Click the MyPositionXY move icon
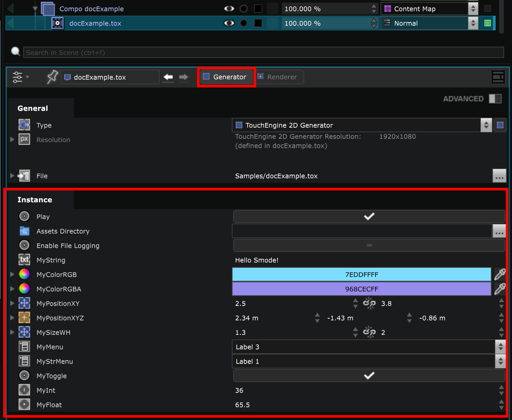The image size is (512, 420). [24, 303]
